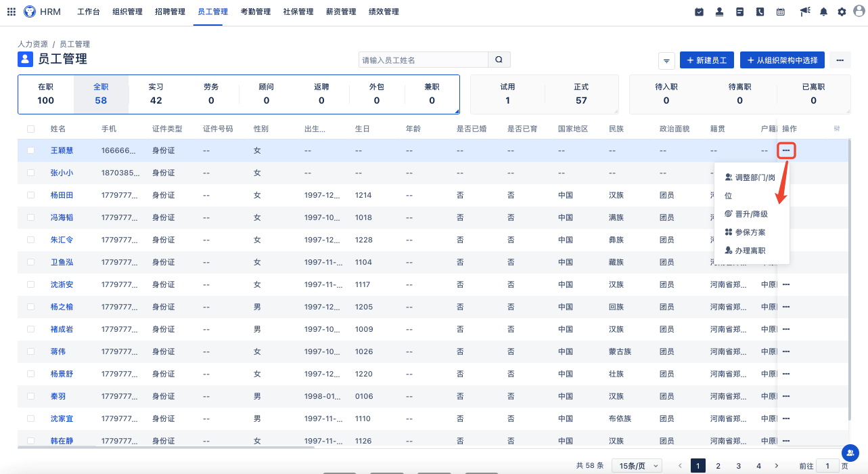Go to page 4 of results
Viewport: 868px width, 474px height.
click(759, 466)
